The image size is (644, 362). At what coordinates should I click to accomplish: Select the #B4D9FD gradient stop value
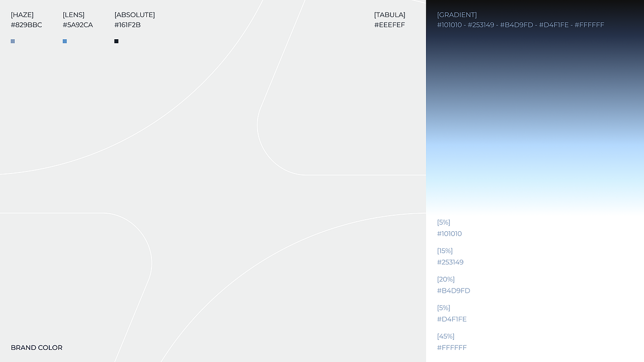click(453, 291)
